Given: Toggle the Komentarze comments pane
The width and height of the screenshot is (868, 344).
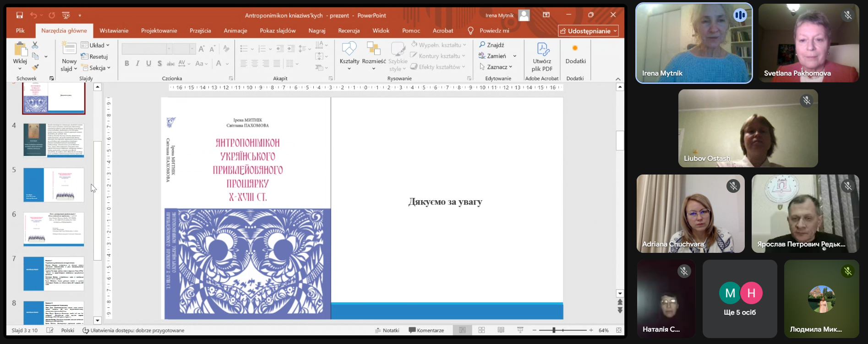Looking at the screenshot, I should [x=426, y=330].
